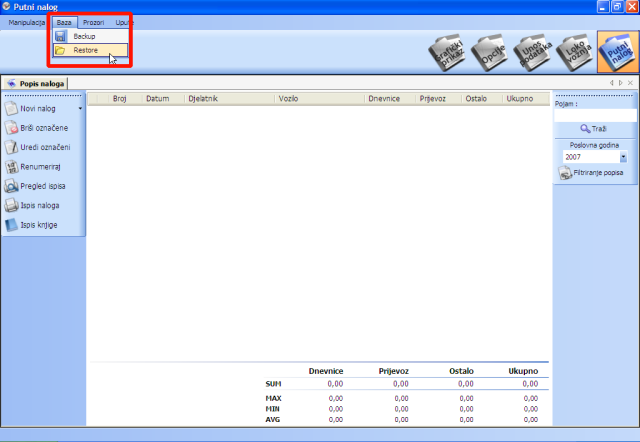The image size is (640, 442).
Task: Click the Renumeriraj icon
Action: 11,167
